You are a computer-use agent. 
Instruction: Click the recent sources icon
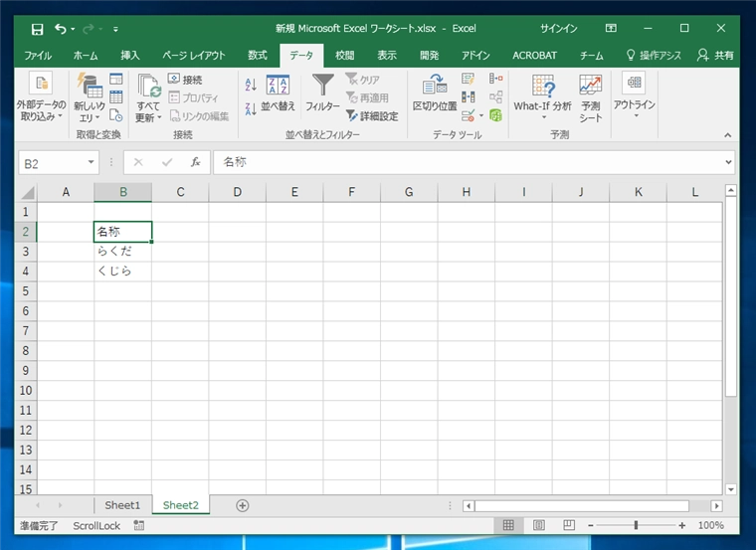pos(116,115)
